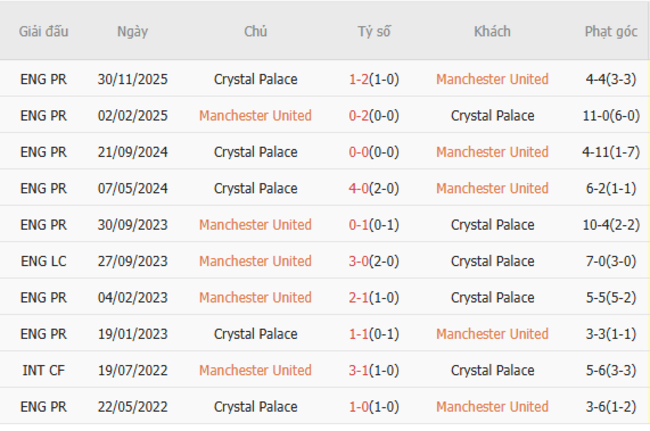Screen dimensions: 650x431
Task: Click Crystal Palace in the 22/05/2022 row
Action: click(x=255, y=407)
